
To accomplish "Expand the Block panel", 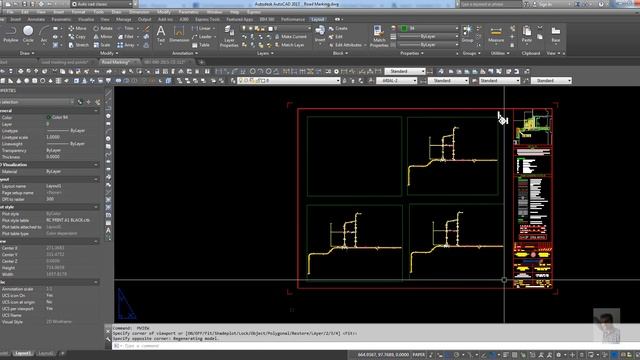I will (x=340, y=53).
